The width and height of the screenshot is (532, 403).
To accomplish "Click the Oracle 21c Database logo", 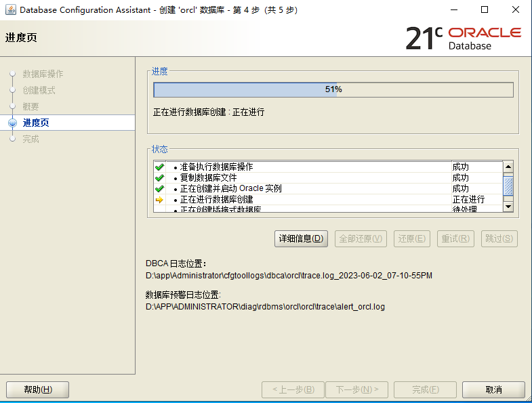I will coord(463,39).
